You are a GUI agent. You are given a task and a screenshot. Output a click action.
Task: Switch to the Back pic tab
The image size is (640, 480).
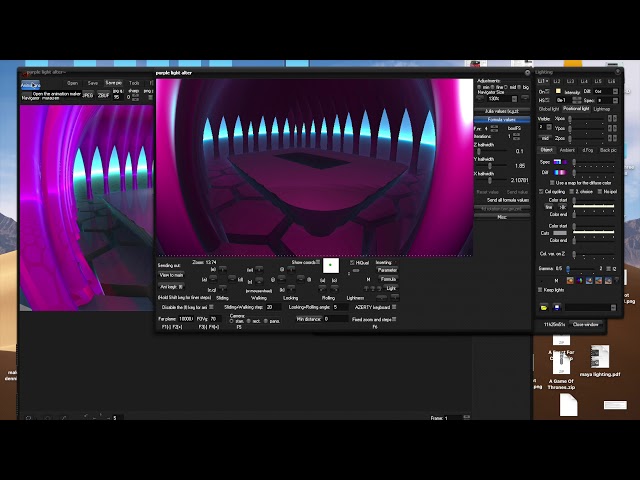[x=608, y=150]
